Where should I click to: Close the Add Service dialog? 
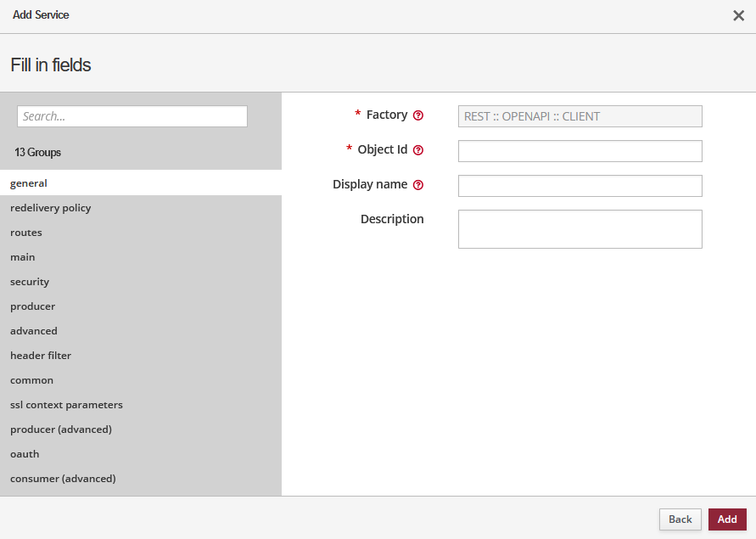point(738,15)
